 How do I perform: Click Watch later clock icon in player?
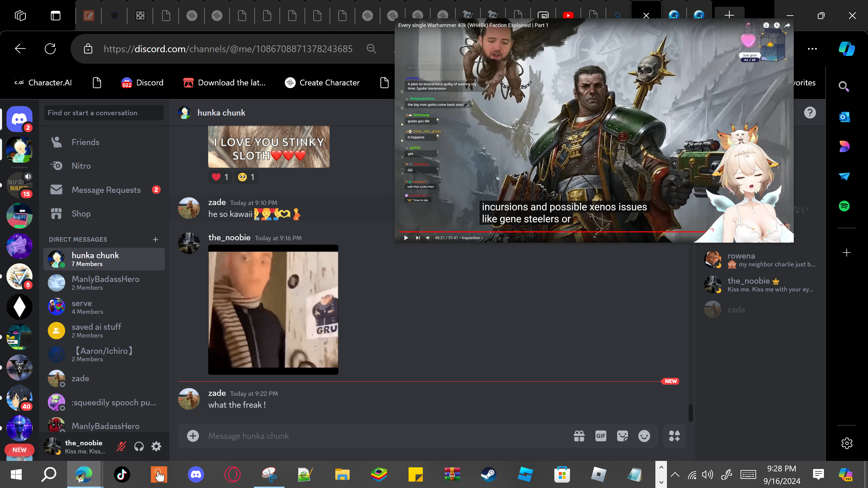pyautogui.click(x=777, y=25)
